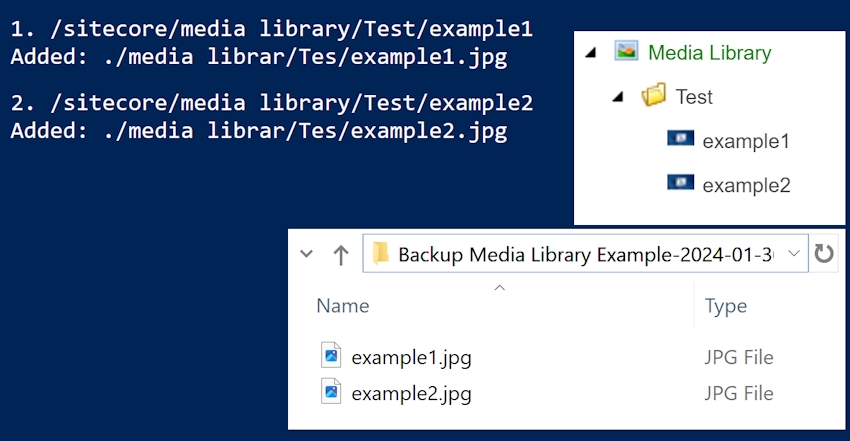850x441 pixels.
Task: Refresh the Explorer folder view
Action: tap(824, 253)
